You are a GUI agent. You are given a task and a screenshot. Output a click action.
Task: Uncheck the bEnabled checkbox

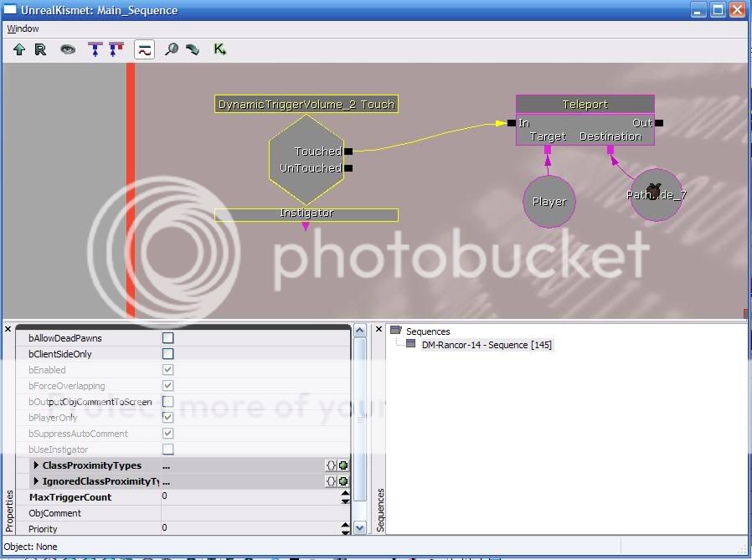point(167,369)
